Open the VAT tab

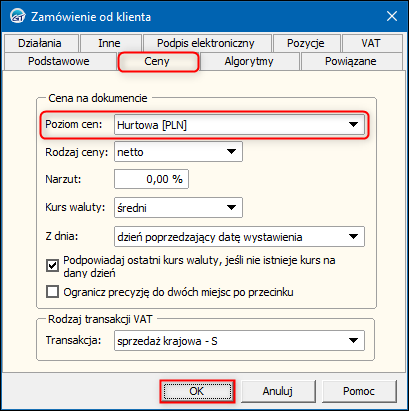(370, 43)
